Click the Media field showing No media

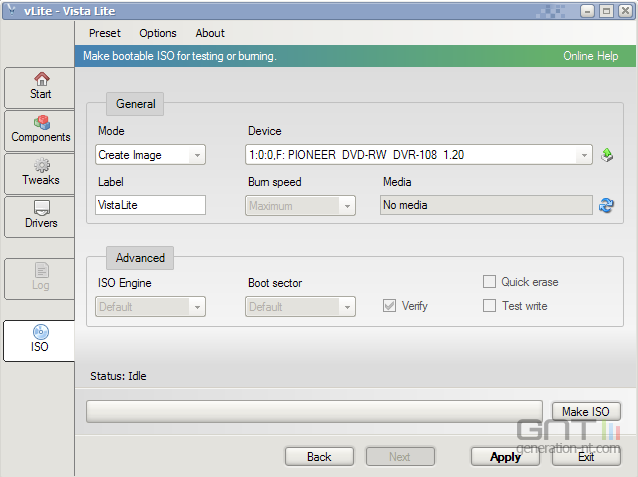click(x=486, y=205)
